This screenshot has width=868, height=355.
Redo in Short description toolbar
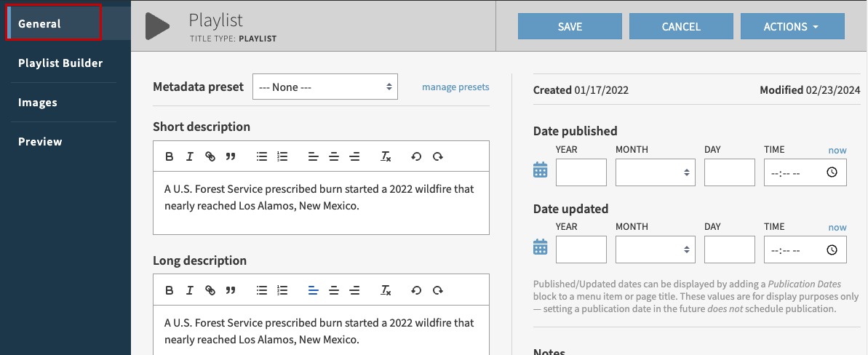(438, 156)
